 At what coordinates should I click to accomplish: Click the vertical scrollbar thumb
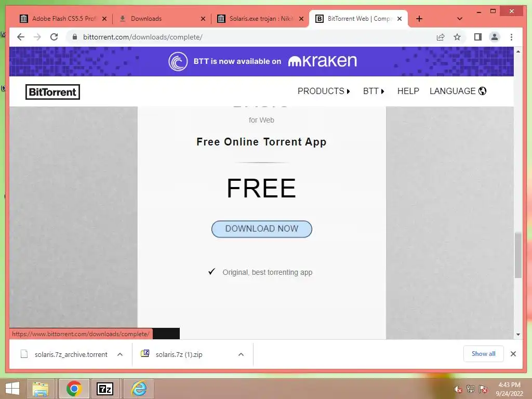coord(518,255)
